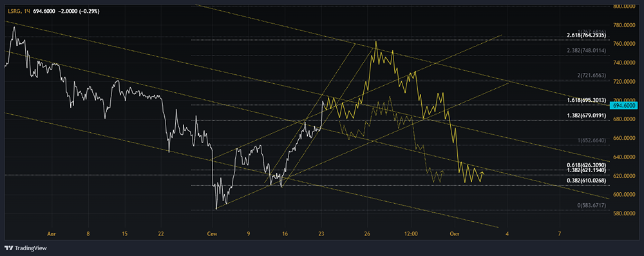
Task: Select Fibonacci label 2.382(748.0114)
Action: (587, 51)
